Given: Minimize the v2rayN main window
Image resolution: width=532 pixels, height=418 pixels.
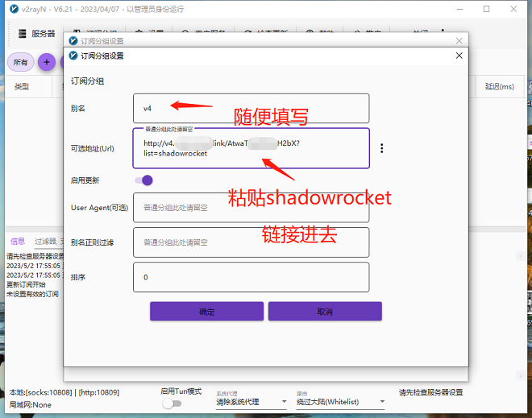Looking at the screenshot, I should (x=459, y=9).
